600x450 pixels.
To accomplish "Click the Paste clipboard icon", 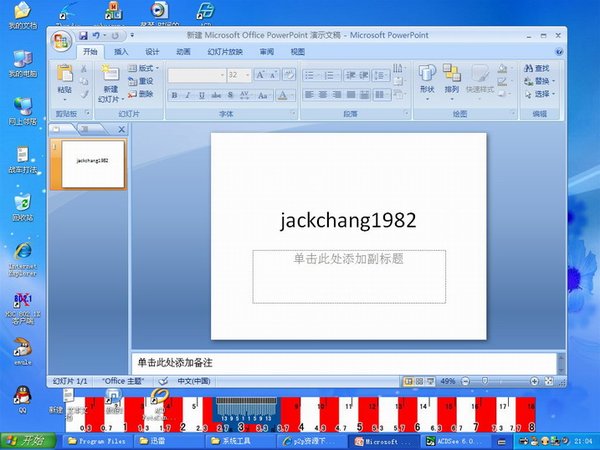I will (x=65, y=73).
